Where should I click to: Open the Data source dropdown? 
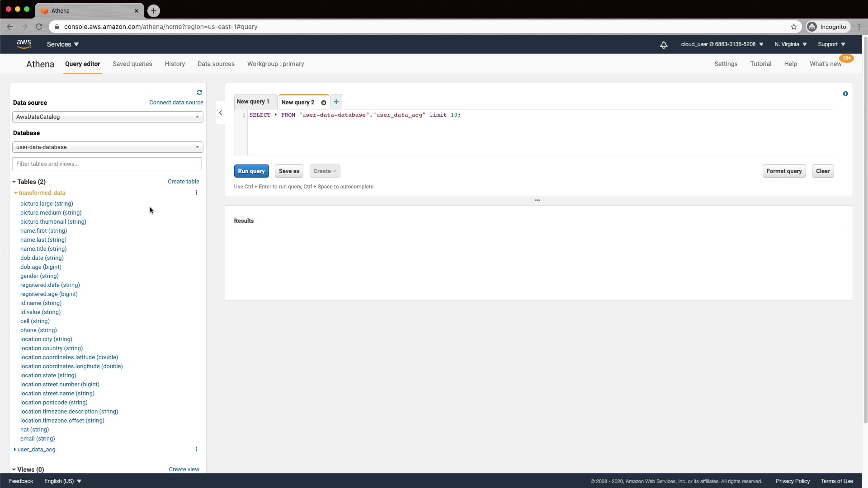click(108, 117)
